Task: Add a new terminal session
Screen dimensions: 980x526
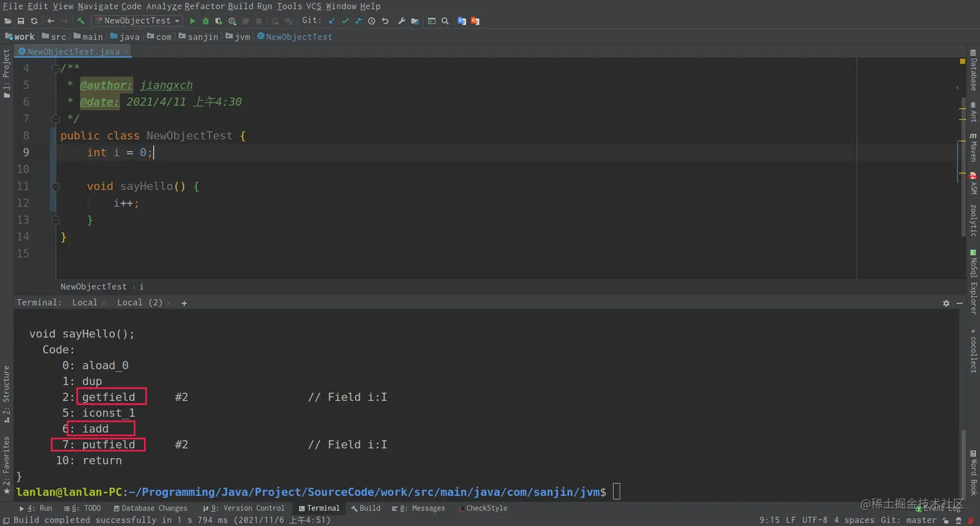Action: [x=184, y=303]
